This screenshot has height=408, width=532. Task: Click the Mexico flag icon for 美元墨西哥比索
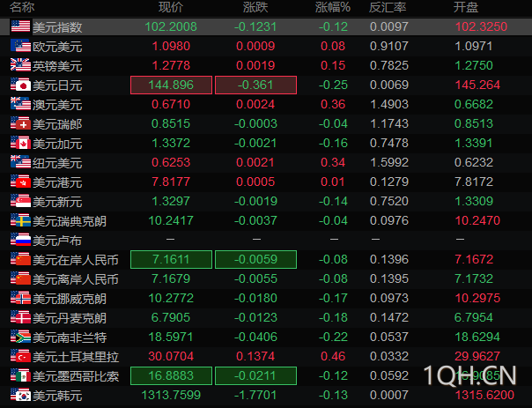pyautogui.click(x=20, y=375)
